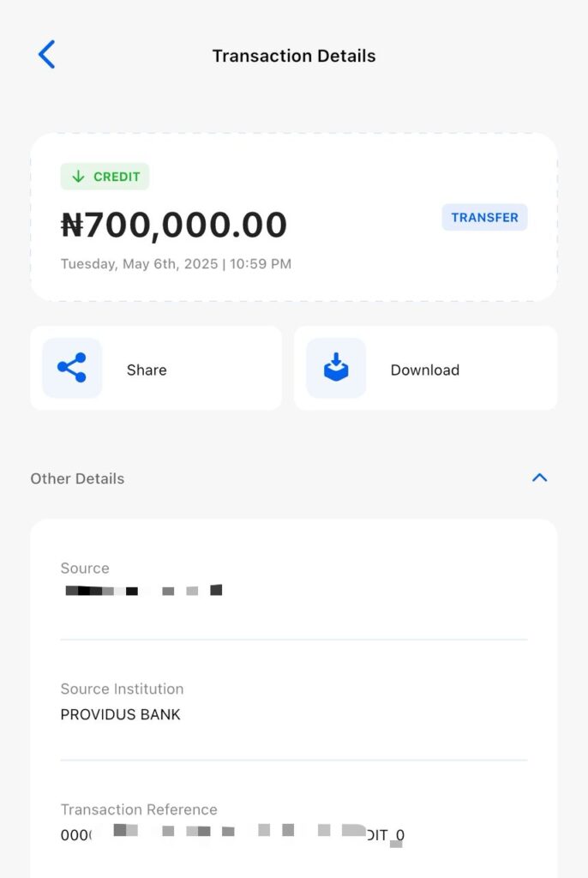Click the Transaction Reference label
This screenshot has height=878, width=588.
(139, 809)
